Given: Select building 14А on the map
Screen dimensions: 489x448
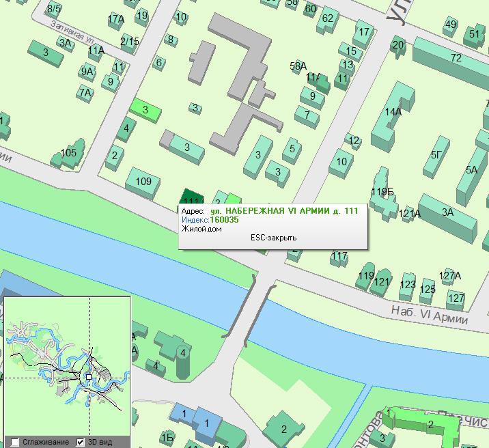Looking at the screenshot, I should [x=393, y=112].
